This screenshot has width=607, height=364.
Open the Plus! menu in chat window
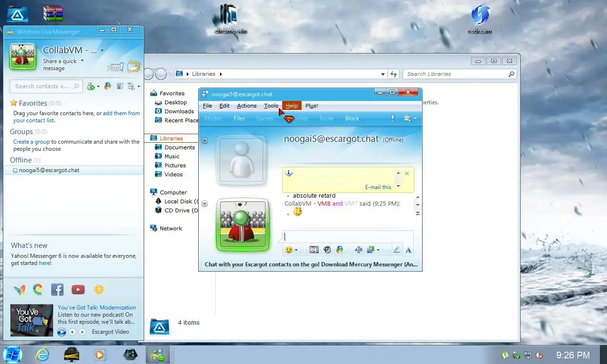pyautogui.click(x=312, y=106)
